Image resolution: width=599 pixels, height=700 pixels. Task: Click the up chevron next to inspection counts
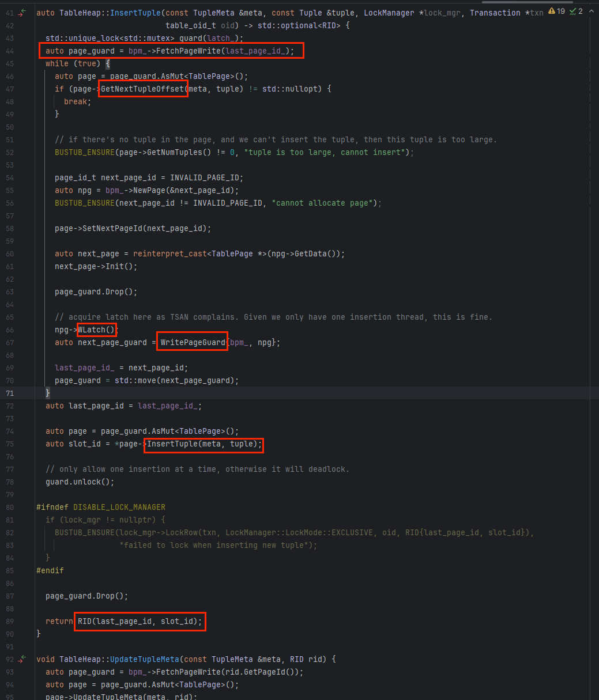pos(592,12)
